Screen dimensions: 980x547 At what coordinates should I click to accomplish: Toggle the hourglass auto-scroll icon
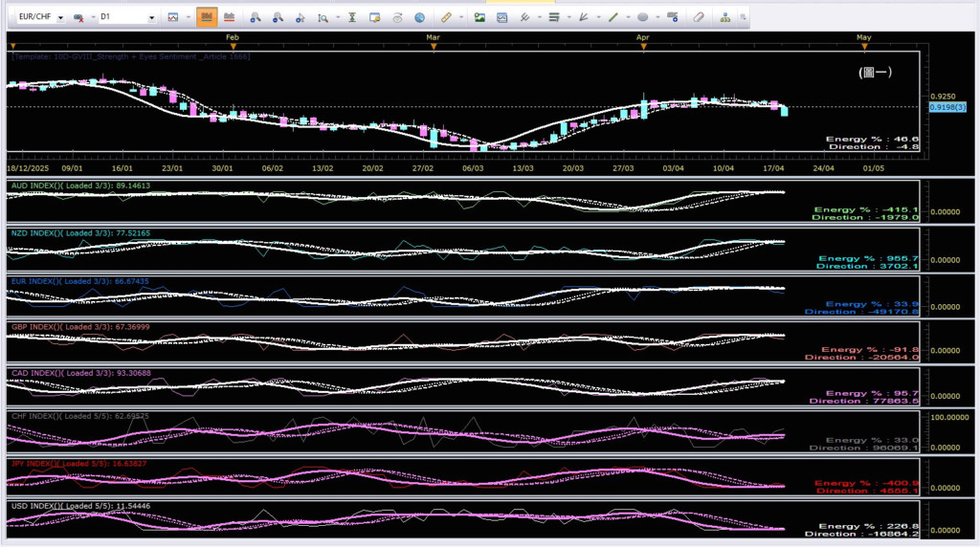click(352, 17)
